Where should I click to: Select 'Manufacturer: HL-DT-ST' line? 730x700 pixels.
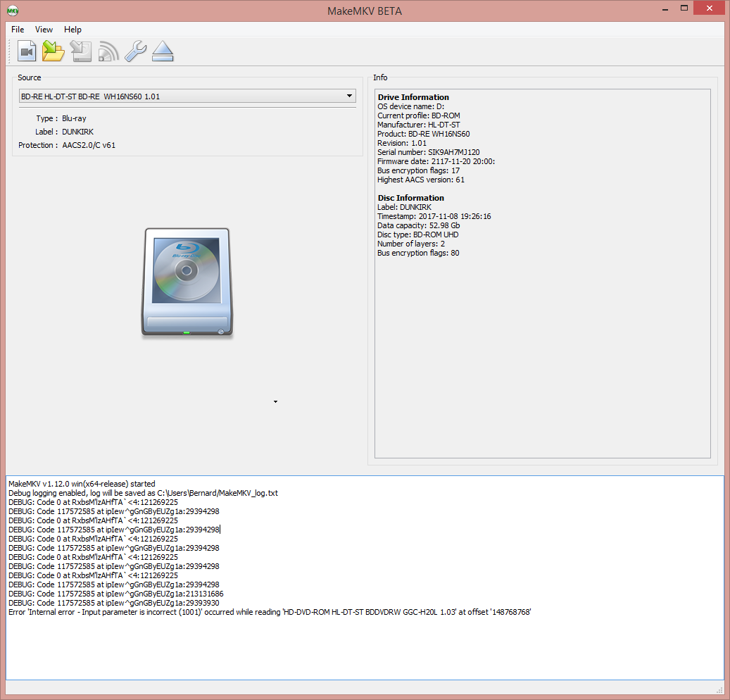(x=419, y=125)
